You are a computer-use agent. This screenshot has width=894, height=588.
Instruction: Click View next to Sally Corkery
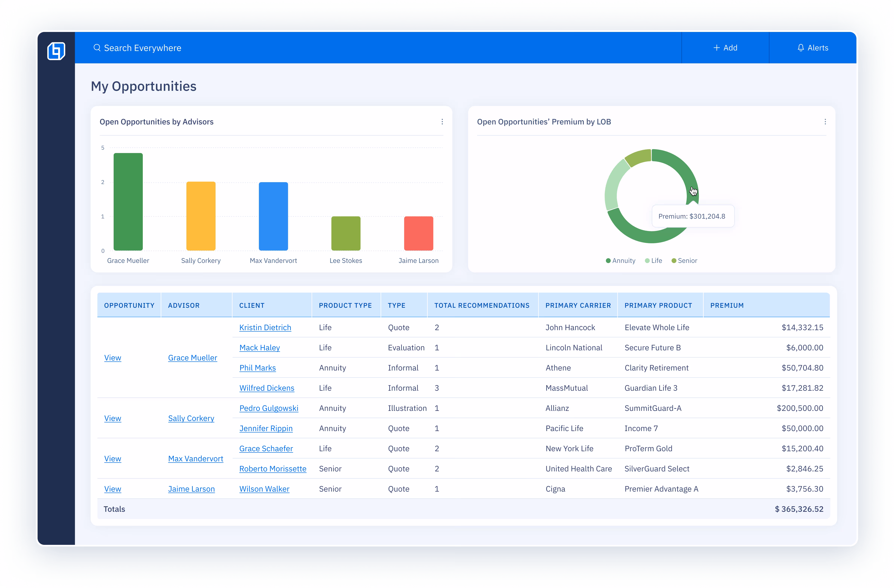(x=112, y=418)
